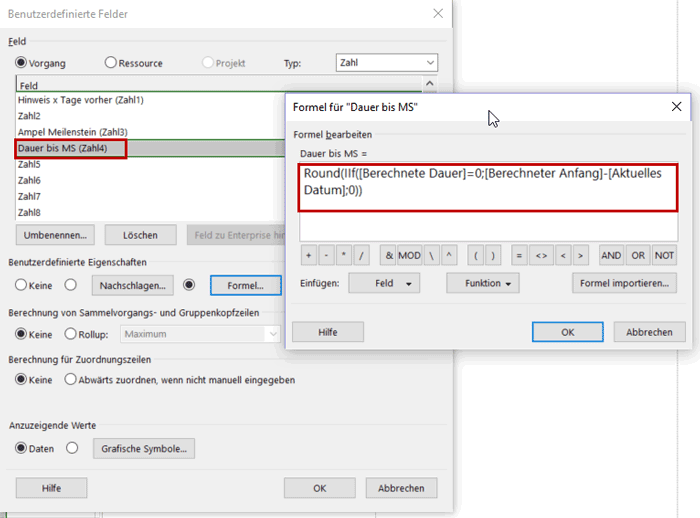
Task: Insert the AND operator
Action: tap(611, 255)
